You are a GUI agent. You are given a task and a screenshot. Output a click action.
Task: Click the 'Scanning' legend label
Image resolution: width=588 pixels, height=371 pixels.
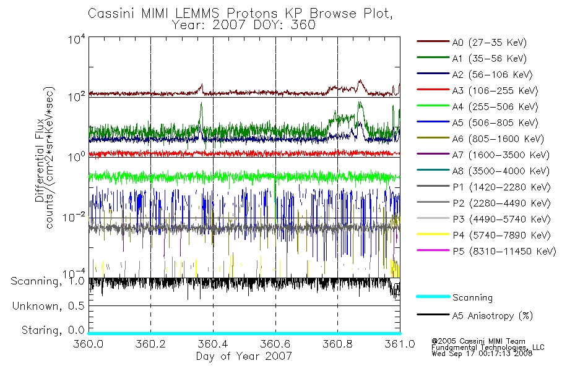(472, 298)
